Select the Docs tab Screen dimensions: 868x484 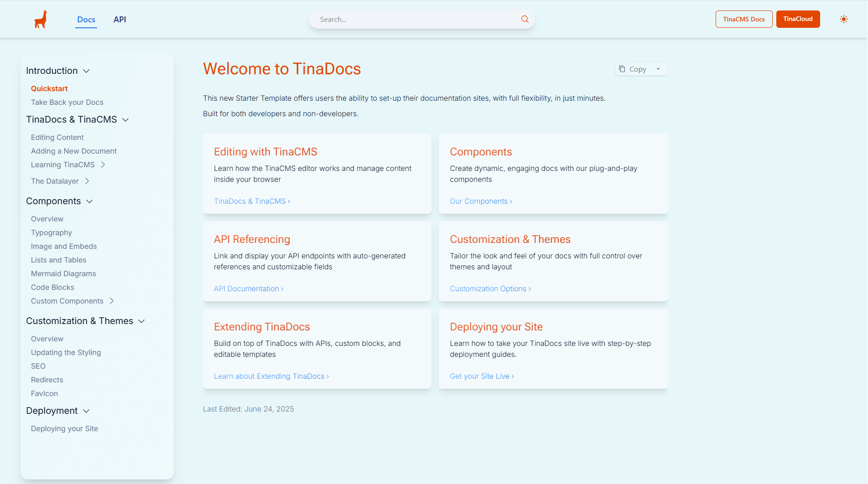click(86, 20)
